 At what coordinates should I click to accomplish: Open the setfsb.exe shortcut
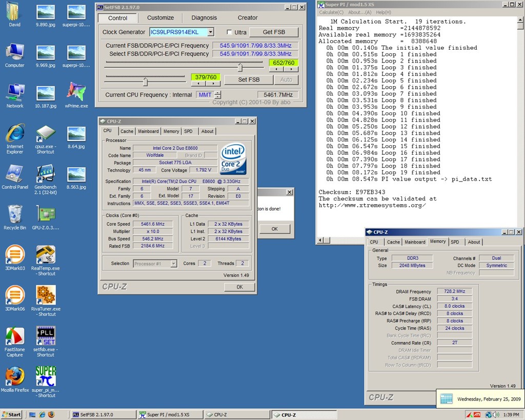tap(46, 341)
